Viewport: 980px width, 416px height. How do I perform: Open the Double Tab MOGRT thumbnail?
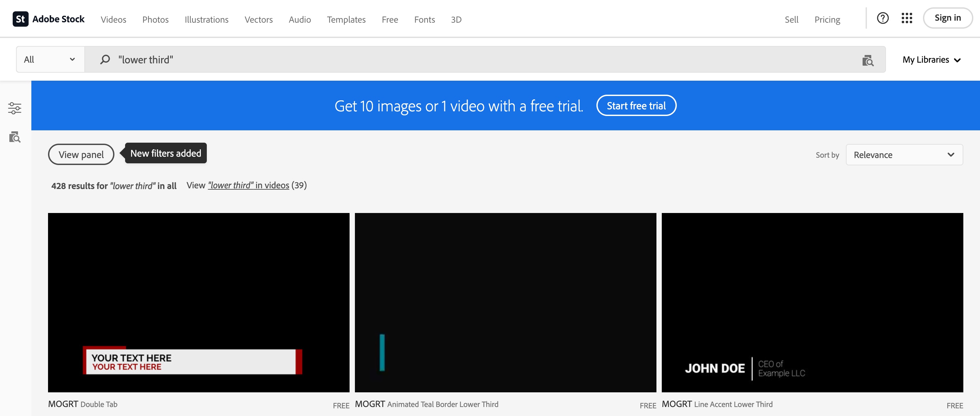(198, 302)
